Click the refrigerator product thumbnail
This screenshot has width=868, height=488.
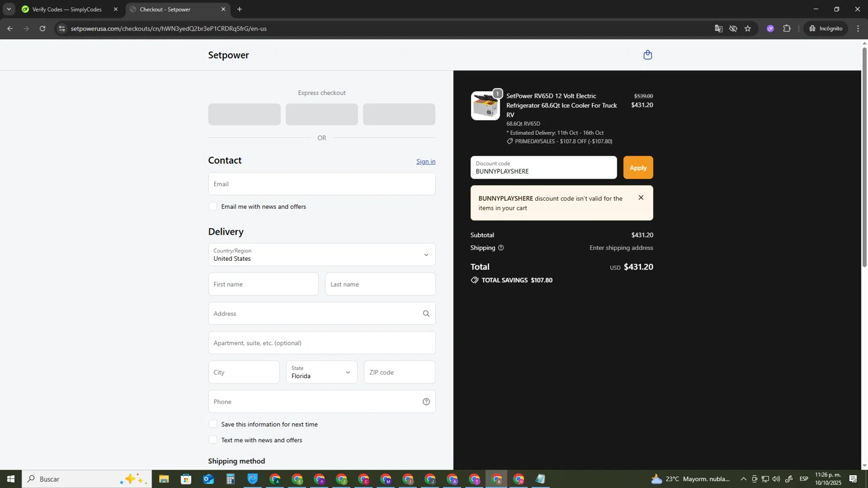485,106
